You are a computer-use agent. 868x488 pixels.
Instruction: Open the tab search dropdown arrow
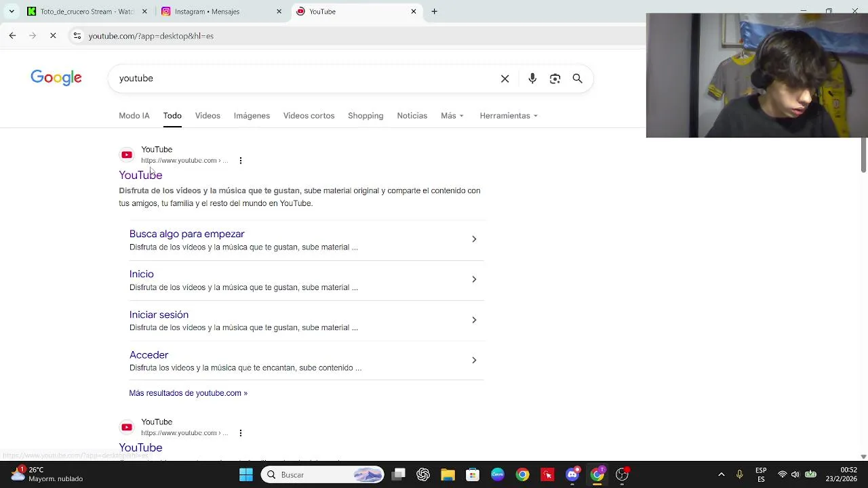[12, 12]
